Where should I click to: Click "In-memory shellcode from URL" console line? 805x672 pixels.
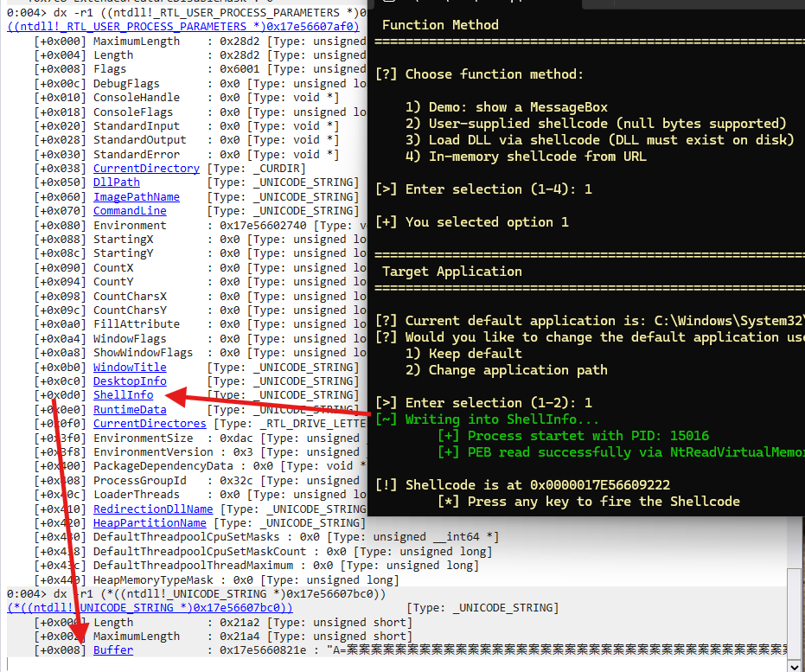point(526,156)
